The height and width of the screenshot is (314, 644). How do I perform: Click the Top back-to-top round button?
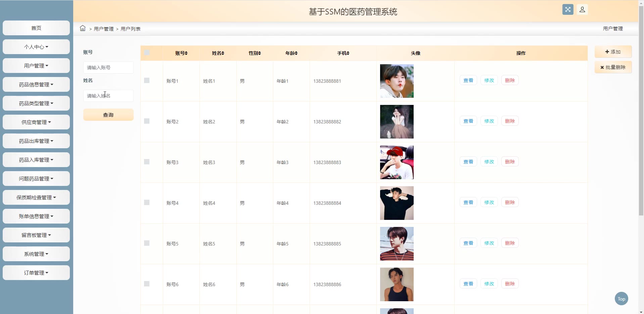click(x=622, y=299)
